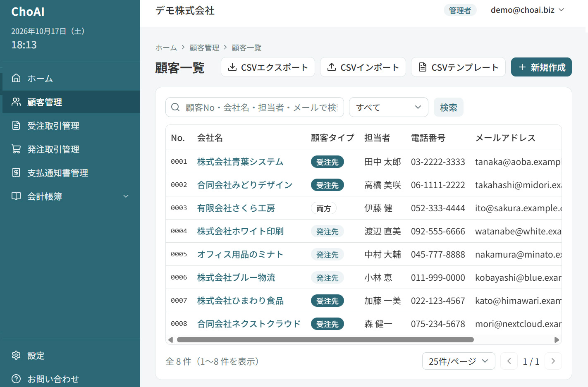
Task: Open the すべて customer type filter dropdown
Action: 389,107
